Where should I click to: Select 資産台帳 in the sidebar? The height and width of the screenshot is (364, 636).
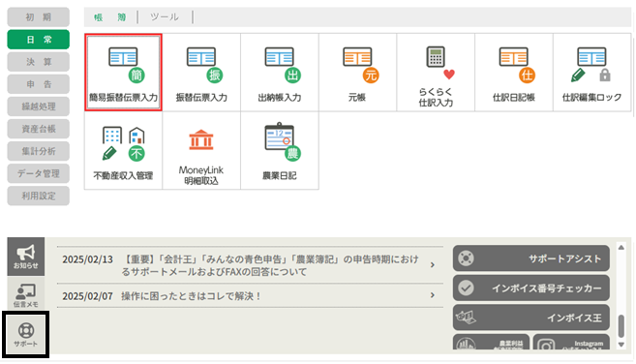(x=39, y=129)
